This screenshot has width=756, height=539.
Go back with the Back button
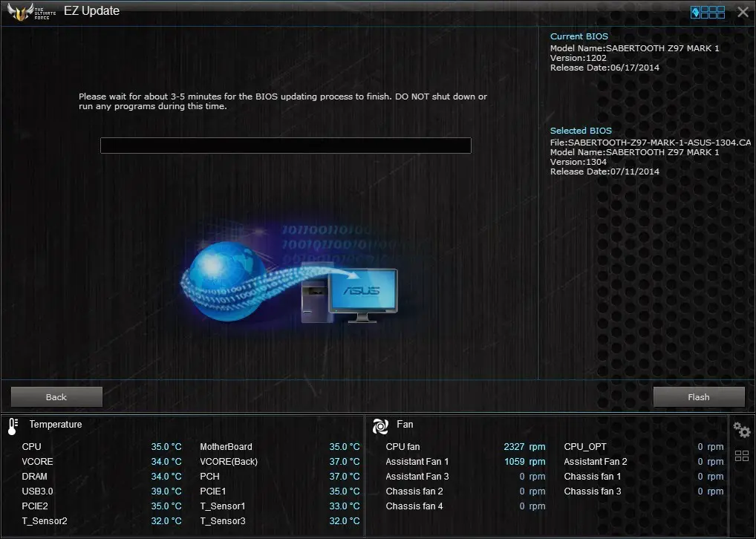[x=56, y=396]
